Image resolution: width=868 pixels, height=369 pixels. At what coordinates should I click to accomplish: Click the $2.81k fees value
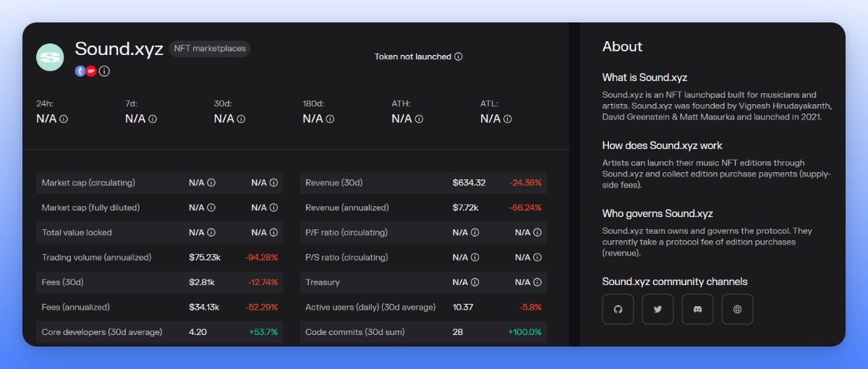click(x=200, y=282)
